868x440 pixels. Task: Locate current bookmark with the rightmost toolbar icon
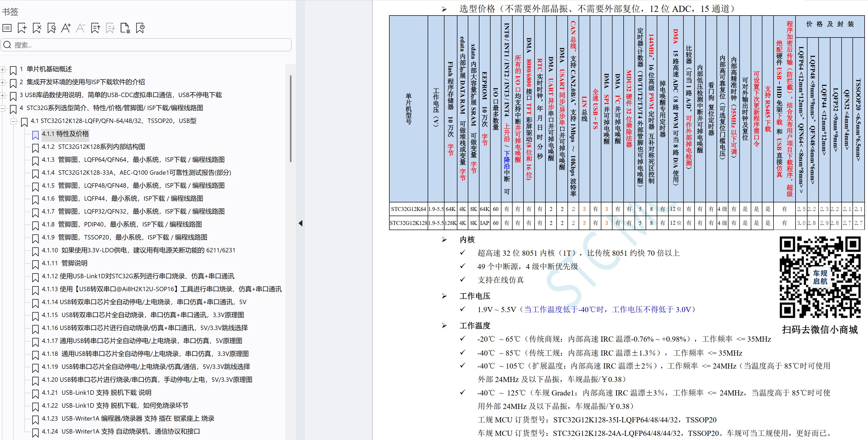tap(141, 28)
